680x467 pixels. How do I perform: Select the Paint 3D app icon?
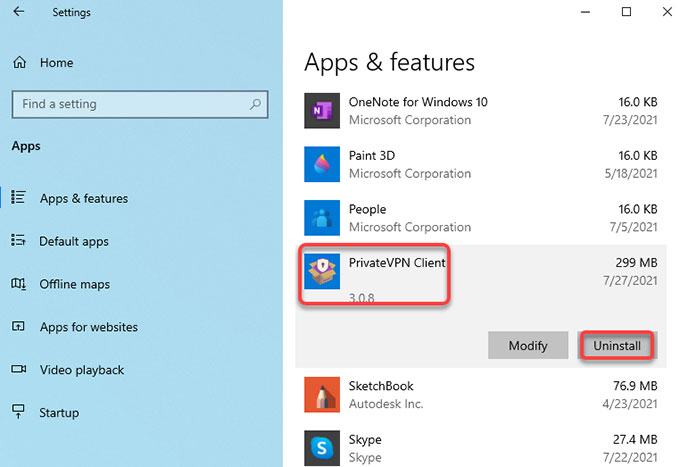[322, 164]
